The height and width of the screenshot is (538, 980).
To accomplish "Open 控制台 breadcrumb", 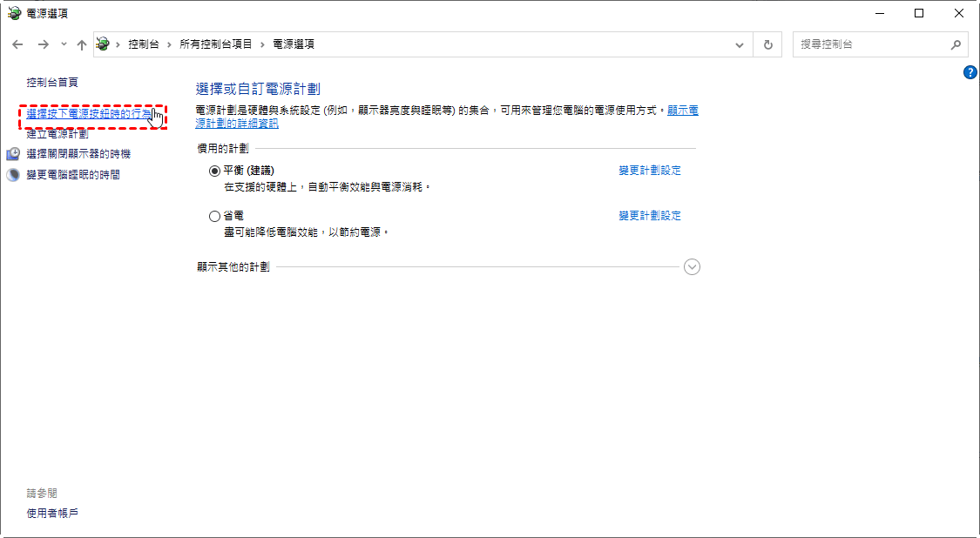I will tap(144, 44).
